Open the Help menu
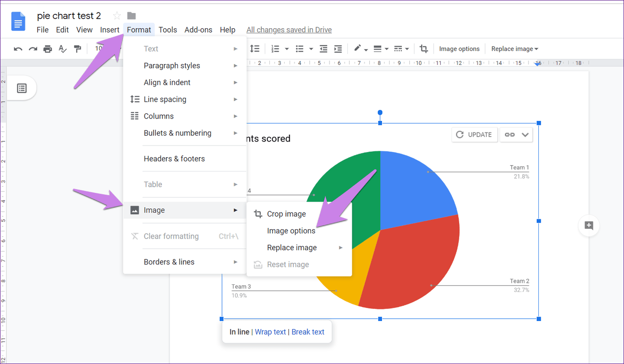The width and height of the screenshot is (624, 364). click(x=228, y=30)
